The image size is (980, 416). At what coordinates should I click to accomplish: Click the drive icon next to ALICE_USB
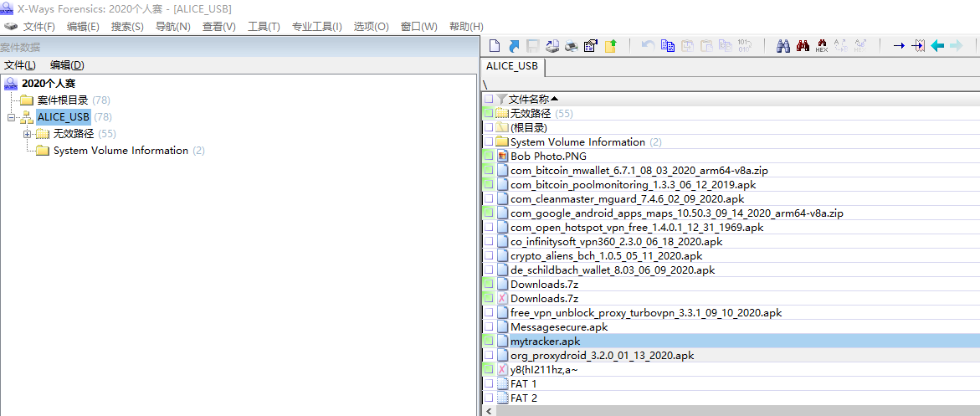pyautogui.click(x=27, y=117)
